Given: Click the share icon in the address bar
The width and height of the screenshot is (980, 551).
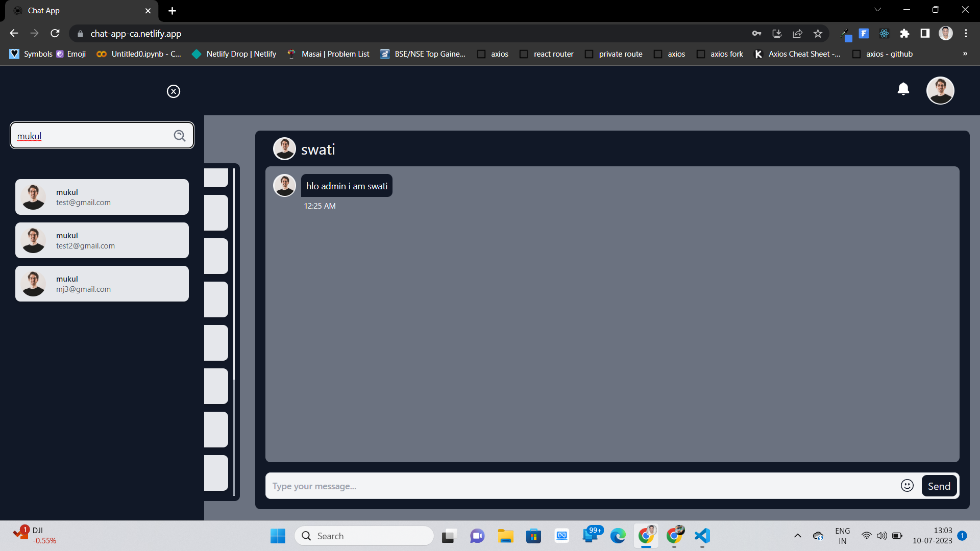Looking at the screenshot, I should coord(797,33).
